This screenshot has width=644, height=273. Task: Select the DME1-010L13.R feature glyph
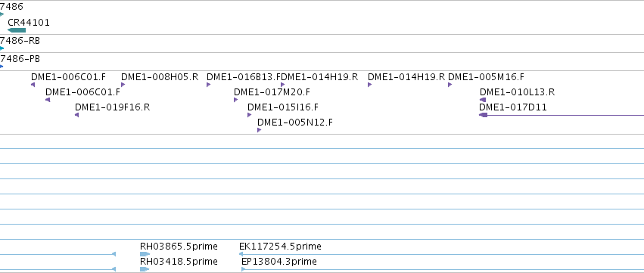pyautogui.click(x=483, y=100)
